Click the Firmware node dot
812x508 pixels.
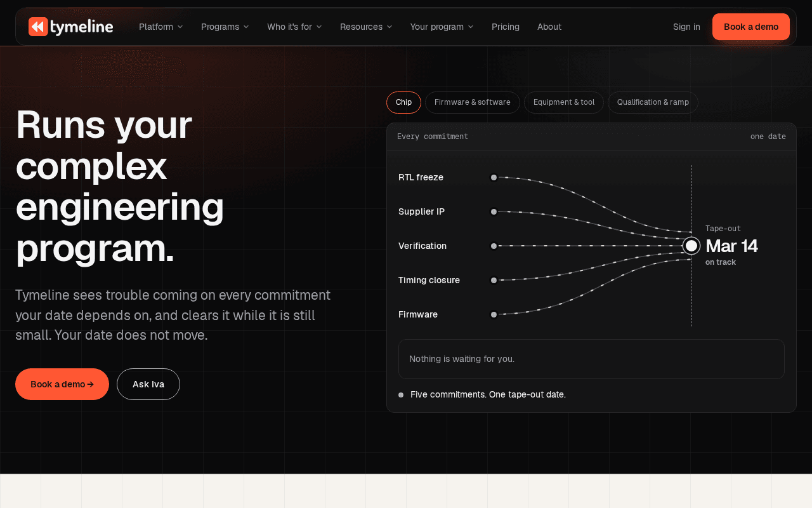tap(494, 314)
